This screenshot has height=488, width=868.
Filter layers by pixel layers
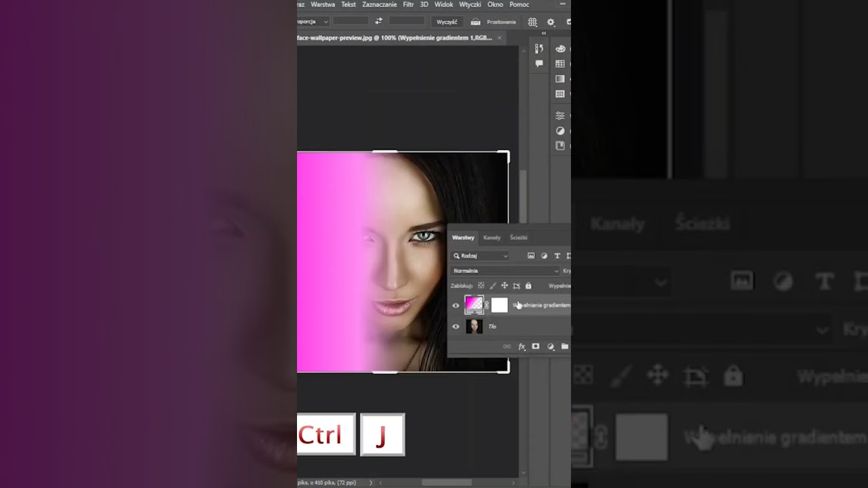531,256
